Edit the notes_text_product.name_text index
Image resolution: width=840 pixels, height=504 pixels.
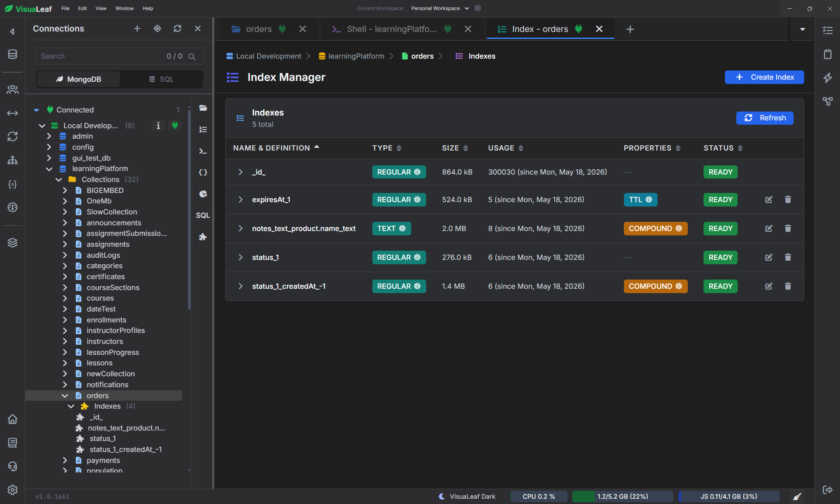[x=769, y=228]
